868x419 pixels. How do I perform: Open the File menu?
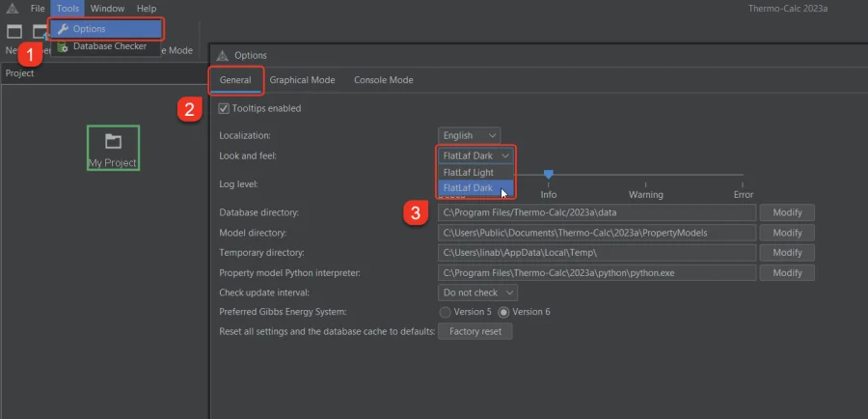click(38, 9)
